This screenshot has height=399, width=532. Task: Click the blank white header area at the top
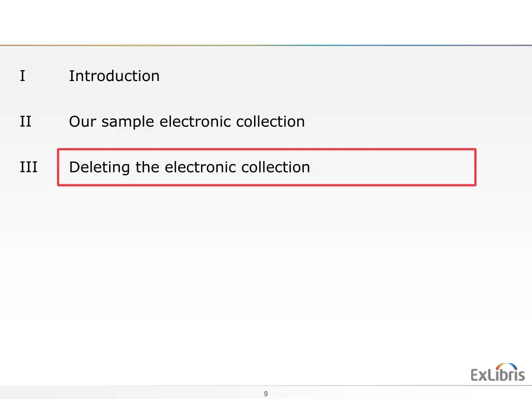pyautogui.click(x=266, y=22)
